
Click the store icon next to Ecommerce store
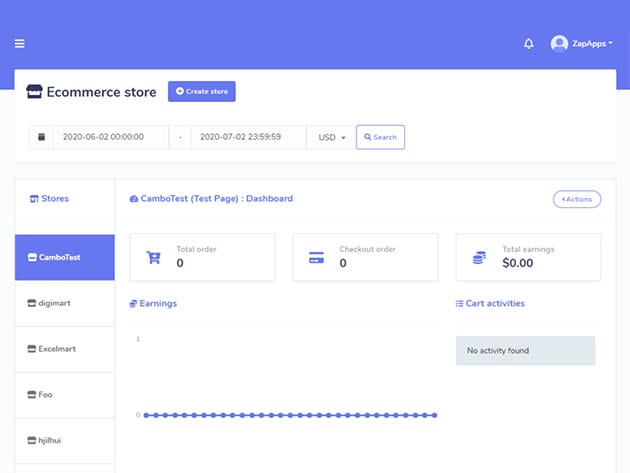(34, 92)
